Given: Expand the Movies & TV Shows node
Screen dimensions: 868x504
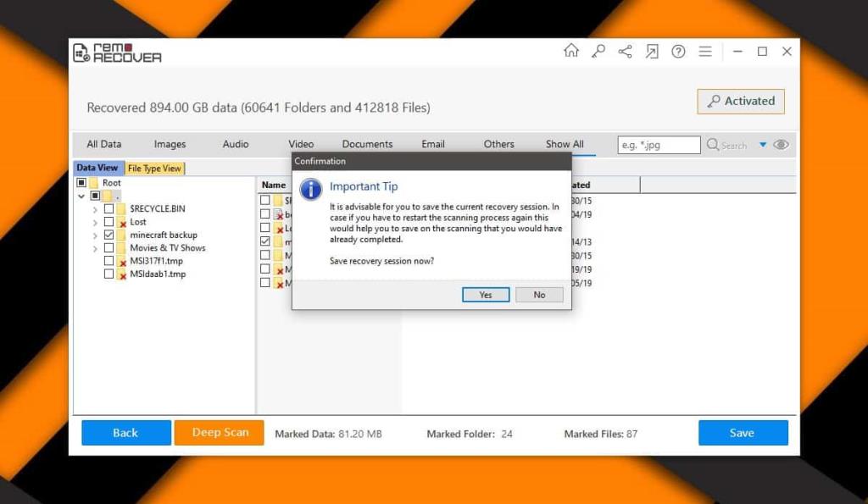Looking at the screenshot, I should tap(95, 248).
